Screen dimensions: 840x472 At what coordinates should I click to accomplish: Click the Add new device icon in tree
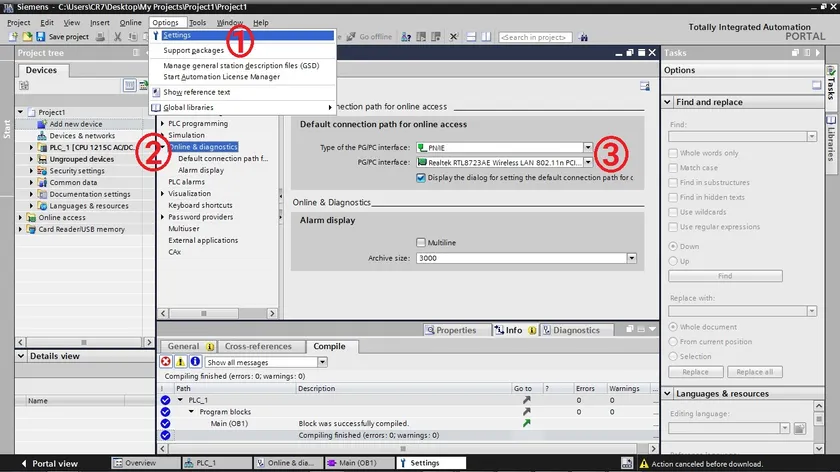[x=42, y=124]
